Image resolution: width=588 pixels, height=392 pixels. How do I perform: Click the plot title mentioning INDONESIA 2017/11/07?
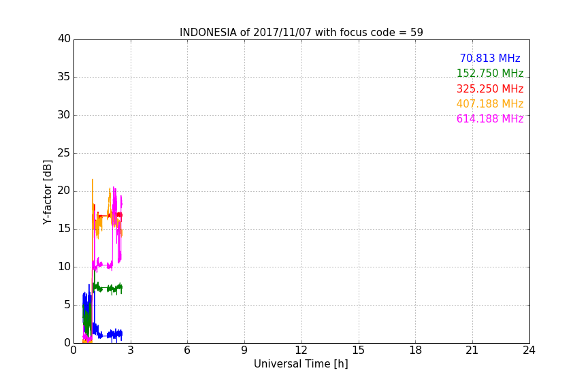click(x=301, y=32)
